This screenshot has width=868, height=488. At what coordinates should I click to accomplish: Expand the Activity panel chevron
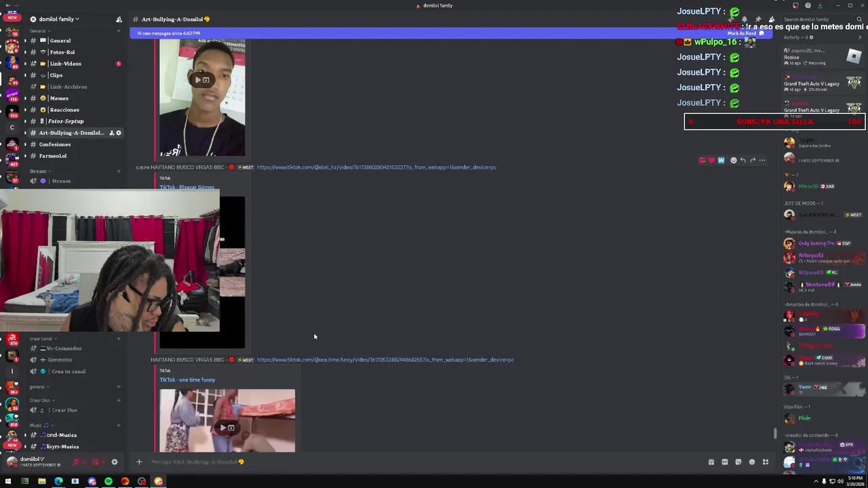[x=860, y=37]
